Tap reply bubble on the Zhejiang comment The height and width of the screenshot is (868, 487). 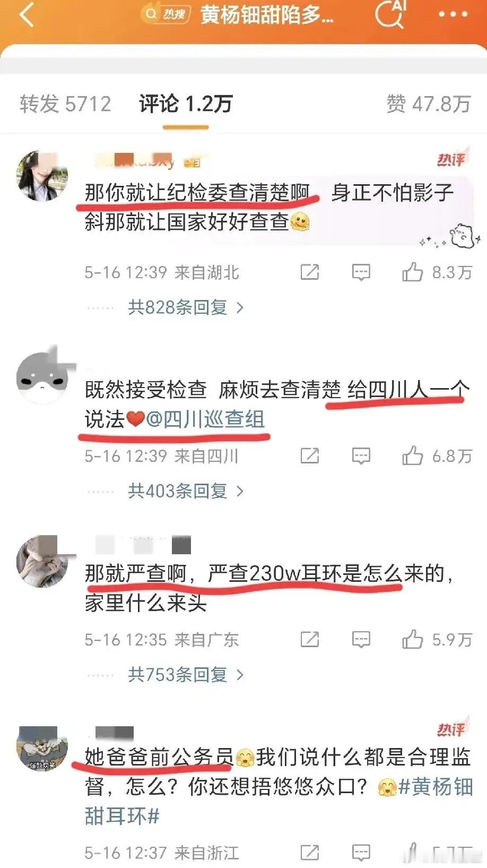coord(361,853)
